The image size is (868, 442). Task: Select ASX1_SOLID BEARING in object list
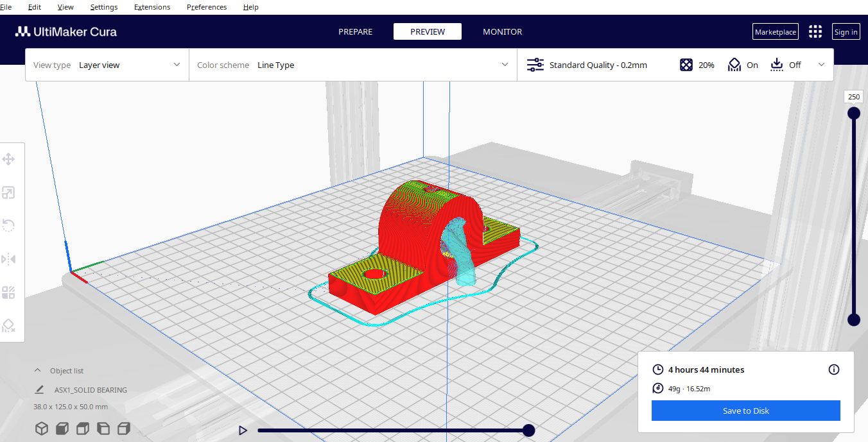(91, 390)
